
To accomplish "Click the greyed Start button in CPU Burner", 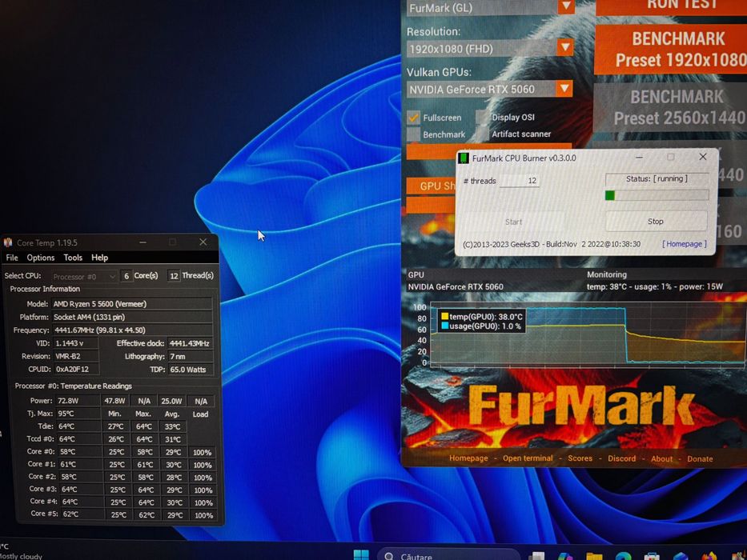I will tap(513, 222).
